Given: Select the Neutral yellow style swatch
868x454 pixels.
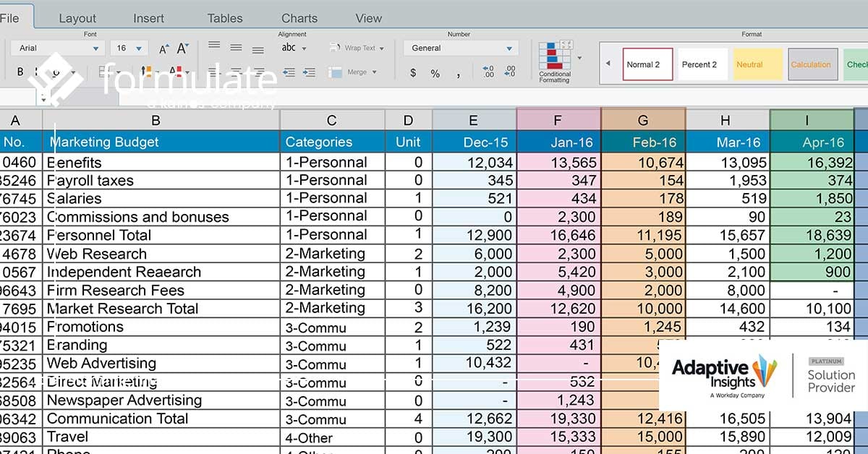Looking at the screenshot, I should [x=757, y=64].
